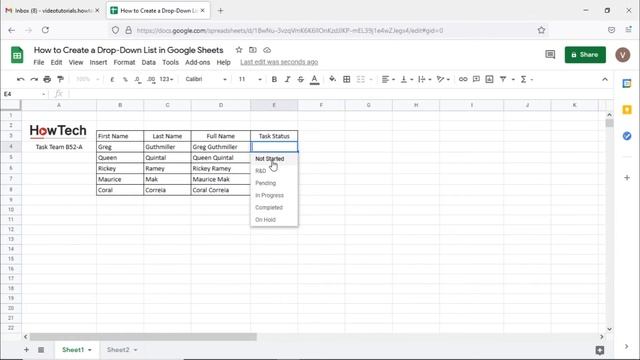Viewport: 640px width, 360px height.
Task: Select 'Pending' from dropdown list
Action: pyautogui.click(x=274, y=183)
